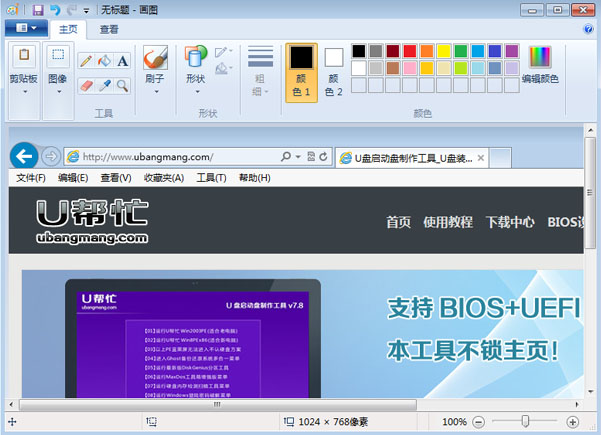Switch to the 主页 ribbon tab

pyautogui.click(x=68, y=30)
